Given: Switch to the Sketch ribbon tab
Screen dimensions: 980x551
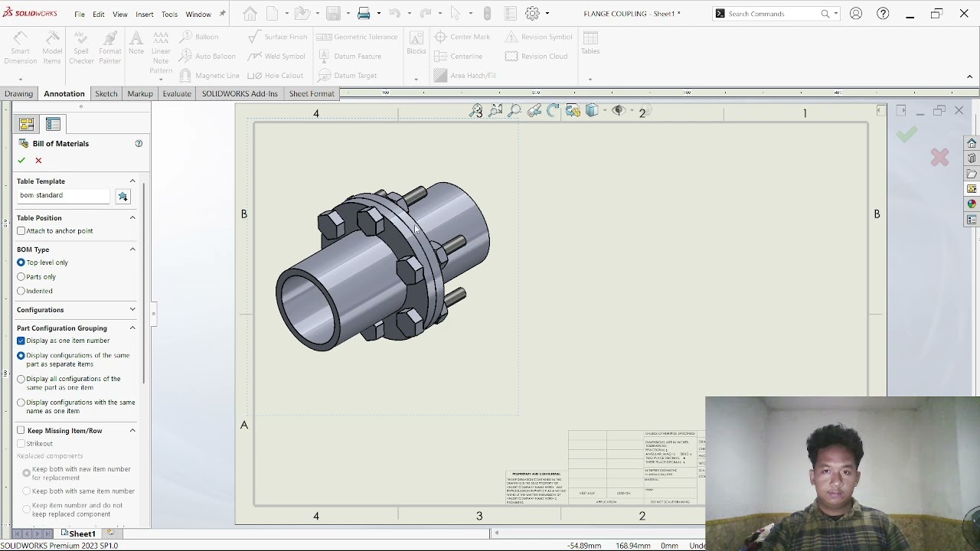Looking at the screenshot, I should (106, 93).
